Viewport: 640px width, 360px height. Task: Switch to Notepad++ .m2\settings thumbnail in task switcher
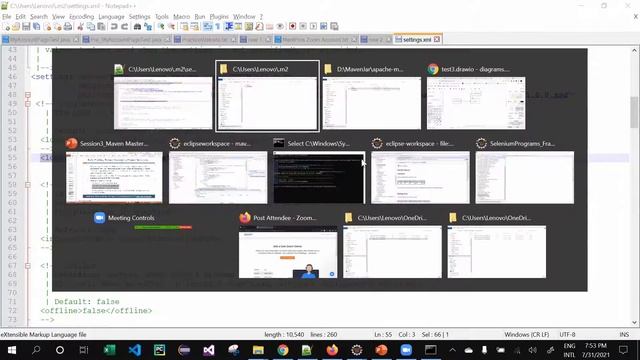pyautogui.click(x=163, y=96)
